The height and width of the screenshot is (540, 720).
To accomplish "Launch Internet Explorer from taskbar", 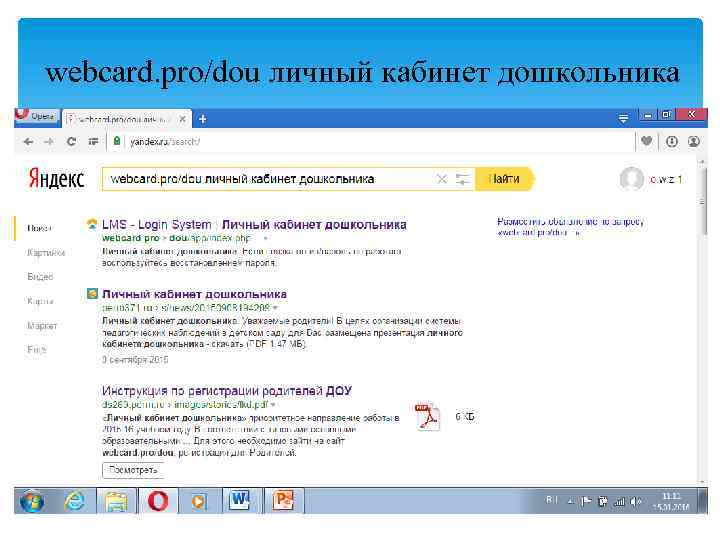I will click(x=75, y=501).
